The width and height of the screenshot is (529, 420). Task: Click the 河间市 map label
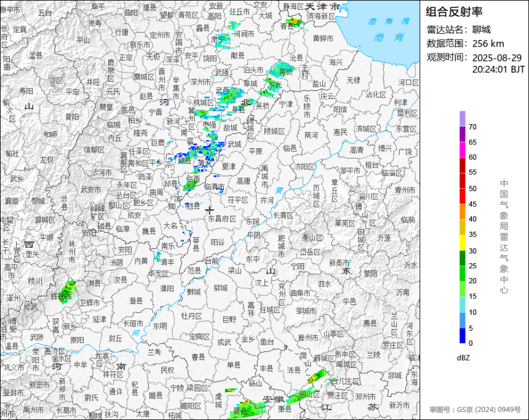click(244, 34)
